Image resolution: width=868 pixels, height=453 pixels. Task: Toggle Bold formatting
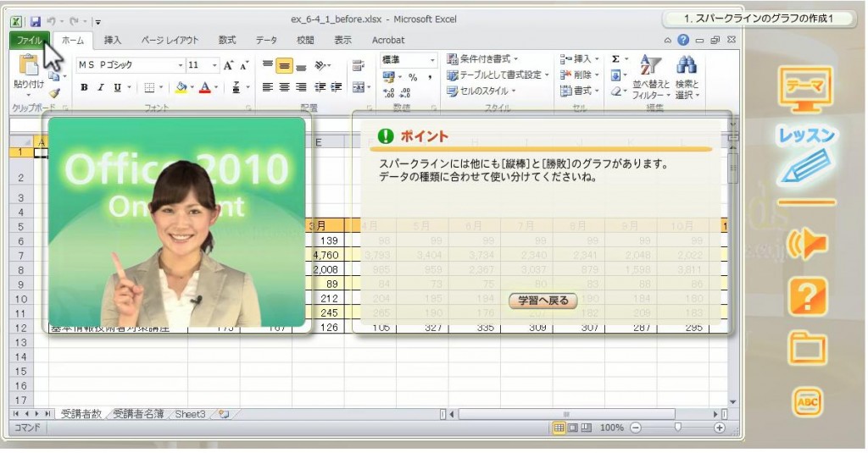point(84,87)
